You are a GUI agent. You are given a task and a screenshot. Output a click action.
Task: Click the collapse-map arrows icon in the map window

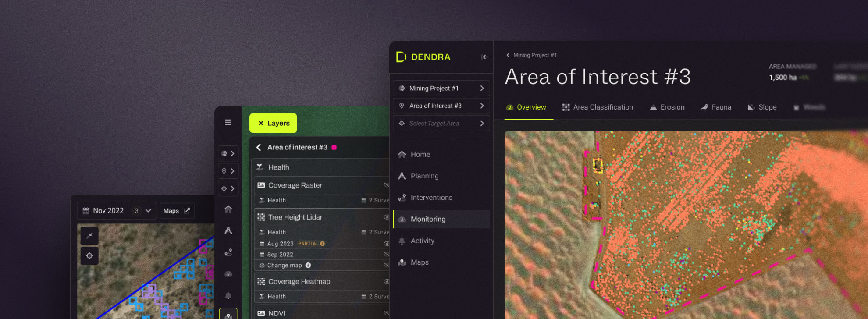pyautogui.click(x=89, y=236)
